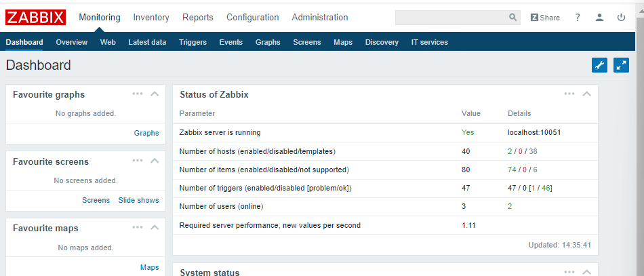Open the Administration menu

tap(320, 17)
